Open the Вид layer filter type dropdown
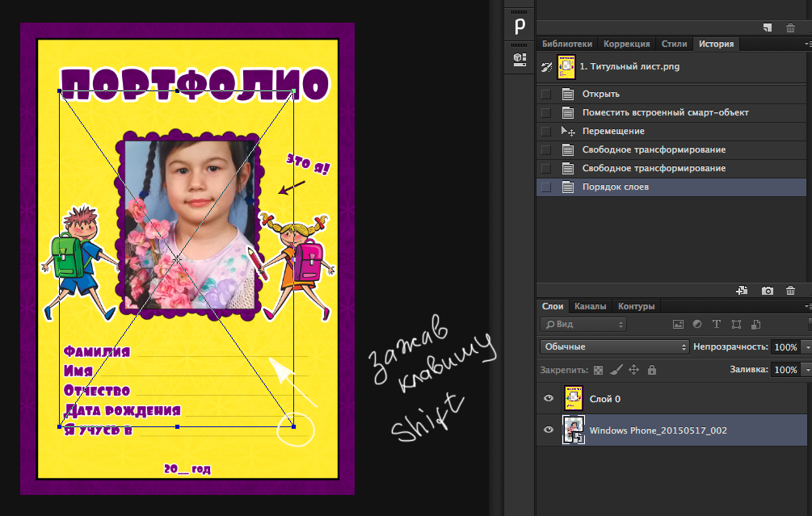 point(583,325)
